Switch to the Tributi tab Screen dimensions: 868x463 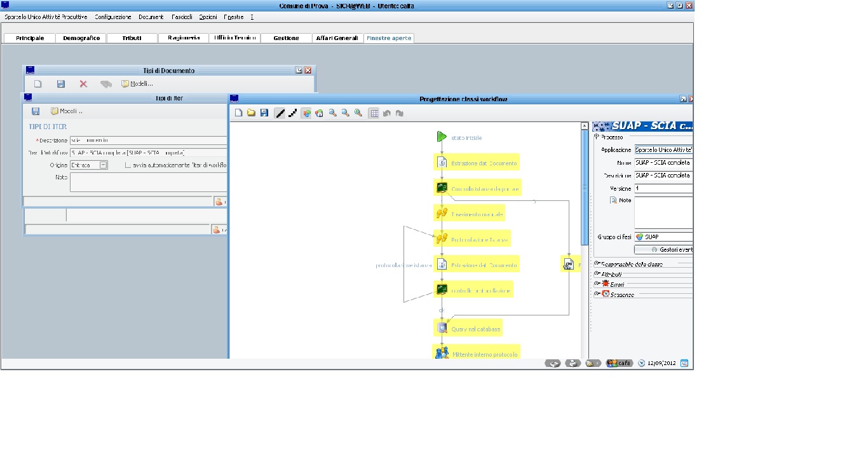132,38
